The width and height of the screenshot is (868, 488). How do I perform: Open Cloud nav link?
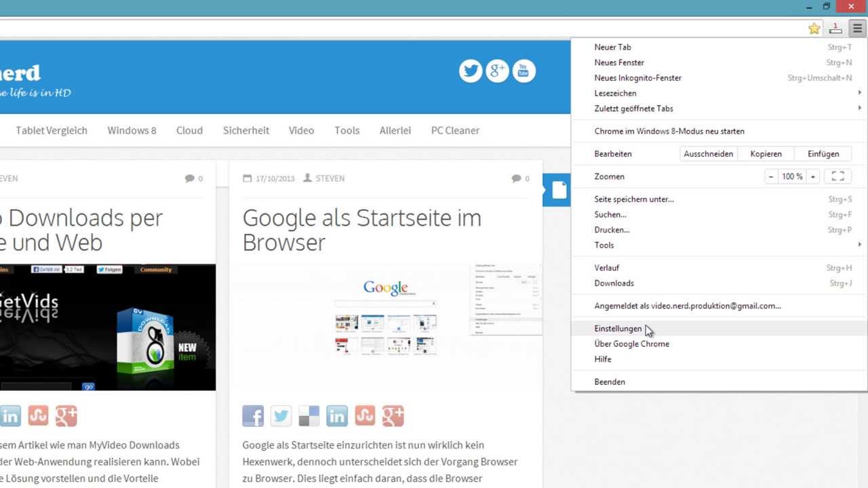point(189,130)
